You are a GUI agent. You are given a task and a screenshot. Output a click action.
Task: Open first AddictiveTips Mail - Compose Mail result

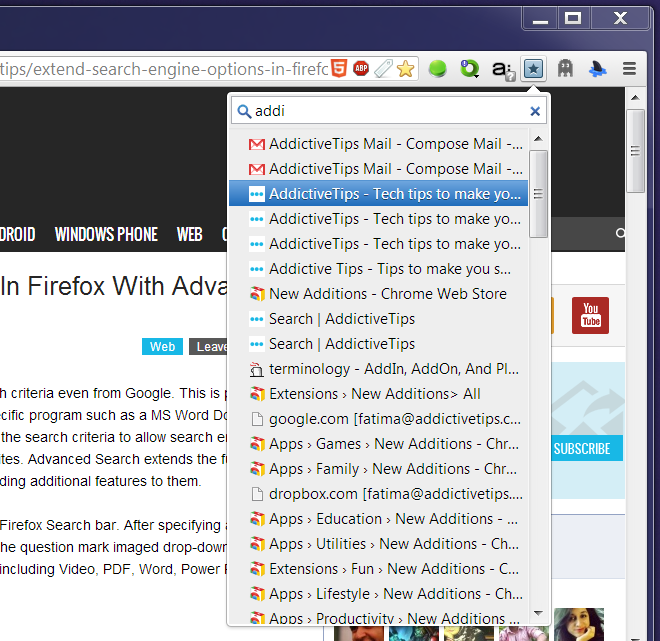tap(378, 144)
